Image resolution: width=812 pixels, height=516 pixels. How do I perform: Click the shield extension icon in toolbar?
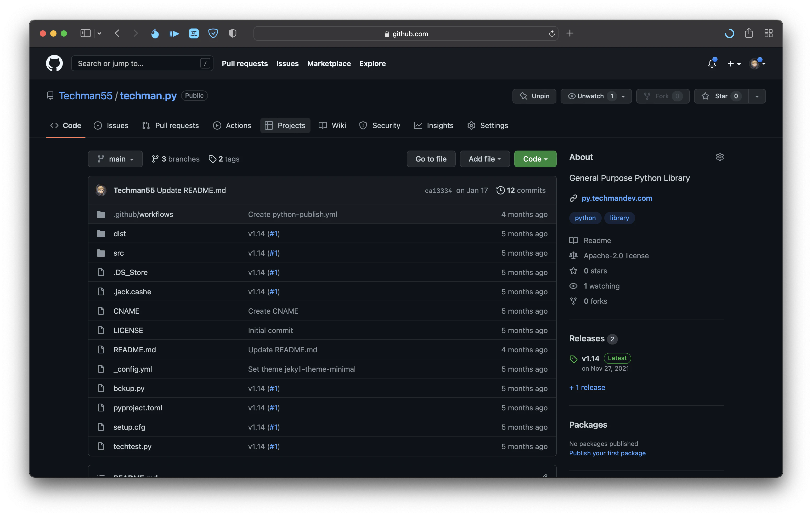point(213,33)
